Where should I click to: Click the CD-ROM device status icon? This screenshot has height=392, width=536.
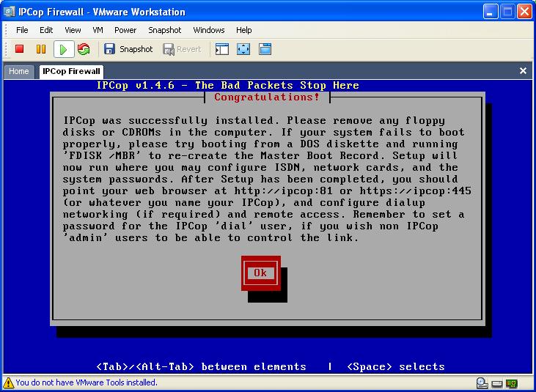coord(482,382)
